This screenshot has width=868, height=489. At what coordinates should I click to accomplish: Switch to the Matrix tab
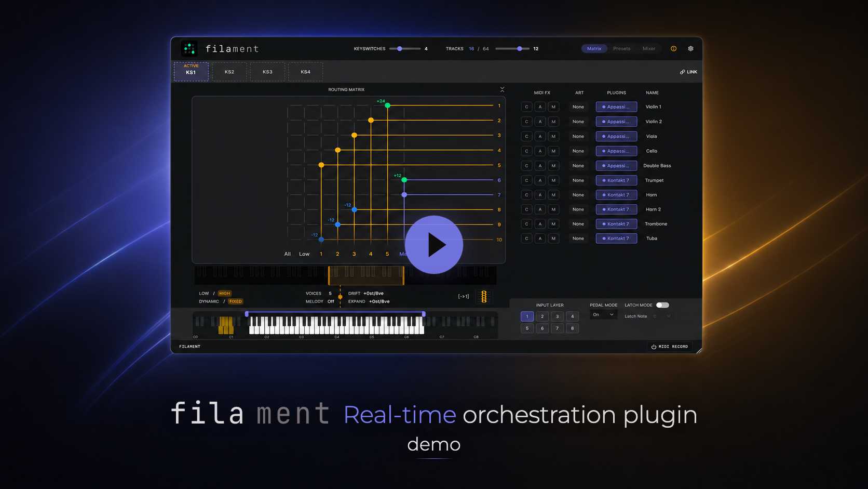pos(594,48)
